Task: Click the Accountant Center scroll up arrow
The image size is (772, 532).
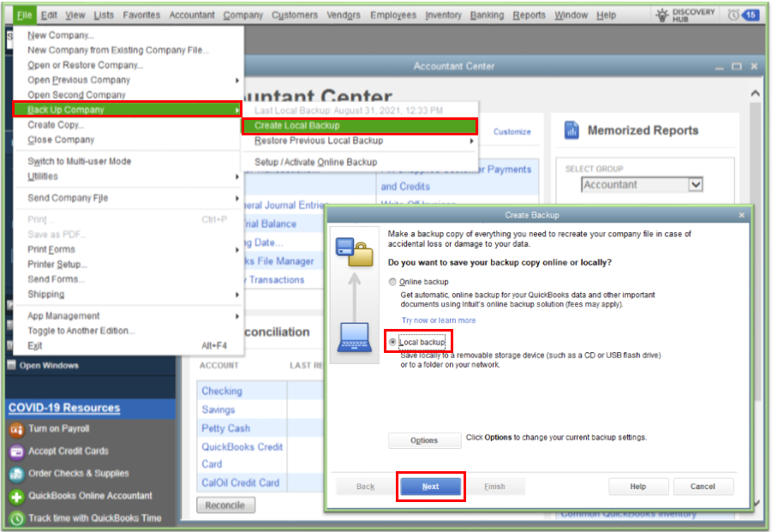Action: (x=755, y=93)
